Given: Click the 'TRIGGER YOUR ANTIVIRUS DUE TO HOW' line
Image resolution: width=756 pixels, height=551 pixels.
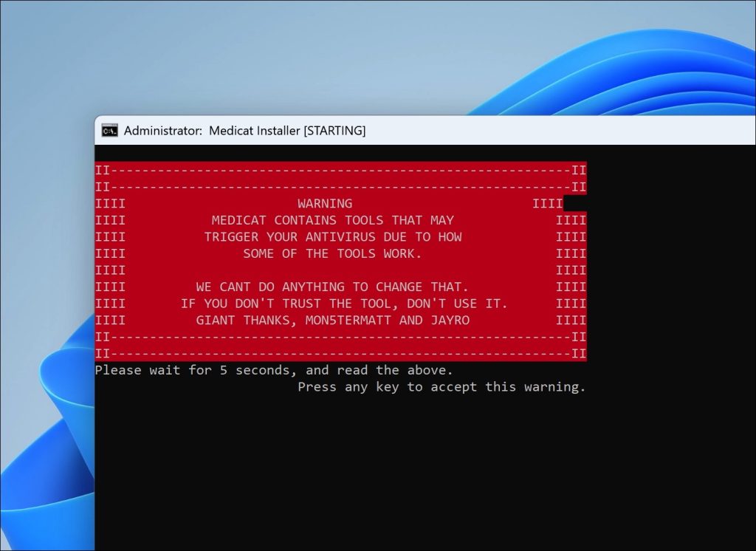Looking at the screenshot, I should [333, 237].
